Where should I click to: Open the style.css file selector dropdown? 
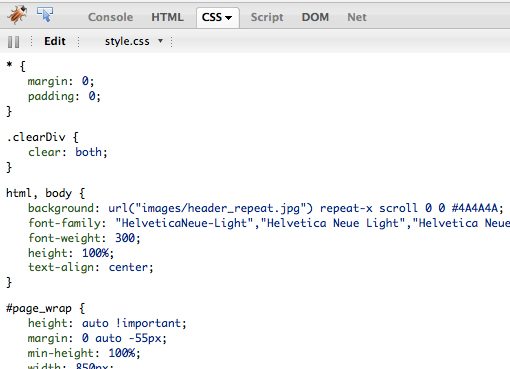point(160,41)
